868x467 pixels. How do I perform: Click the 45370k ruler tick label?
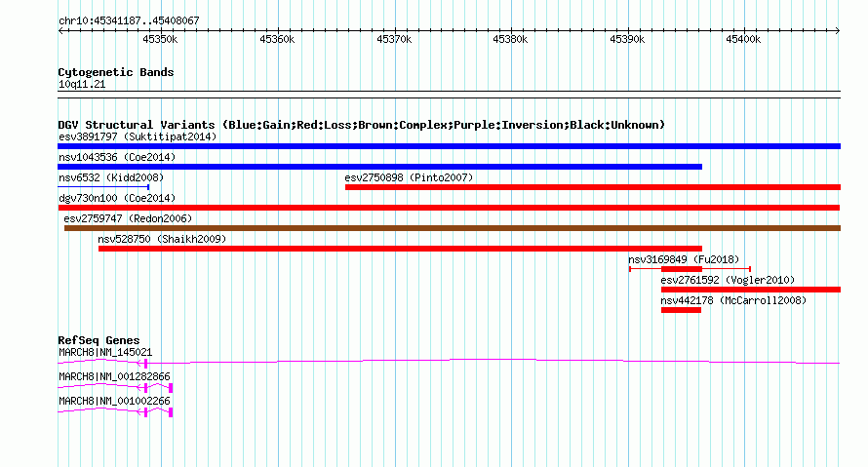pyautogui.click(x=394, y=39)
